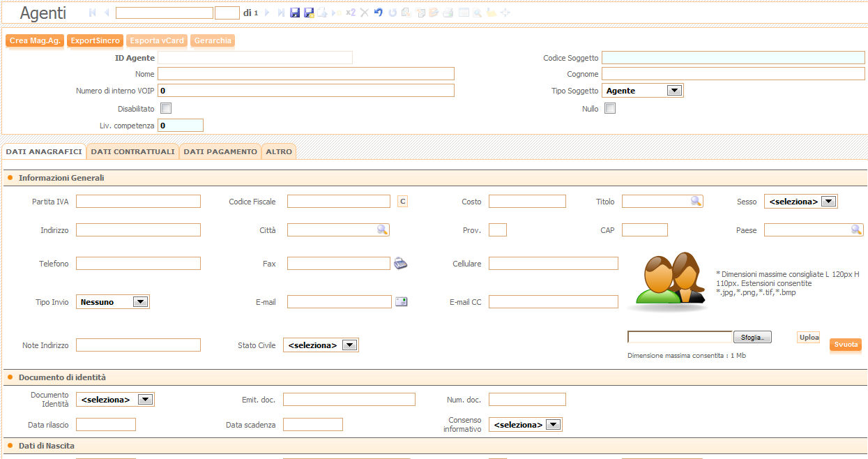
Task: Enable the Nullo checkbox
Action: tap(610, 108)
